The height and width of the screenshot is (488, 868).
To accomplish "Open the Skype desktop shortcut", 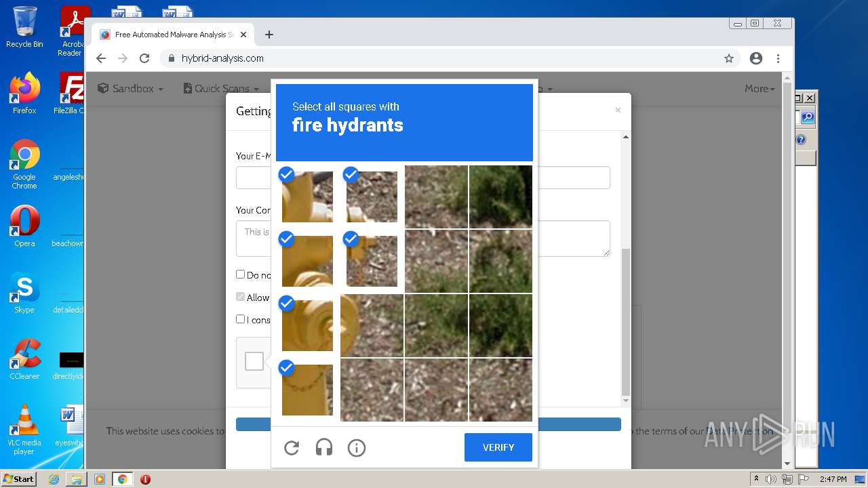I will (24, 293).
